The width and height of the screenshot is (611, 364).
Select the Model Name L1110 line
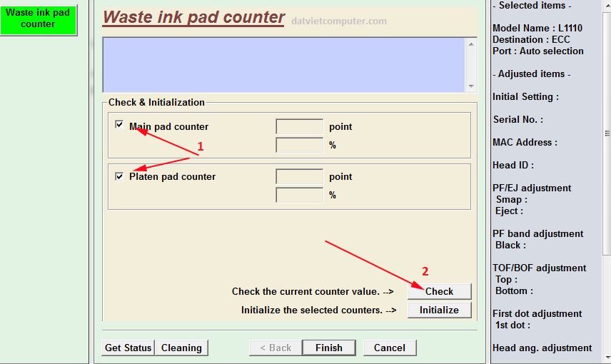click(537, 28)
